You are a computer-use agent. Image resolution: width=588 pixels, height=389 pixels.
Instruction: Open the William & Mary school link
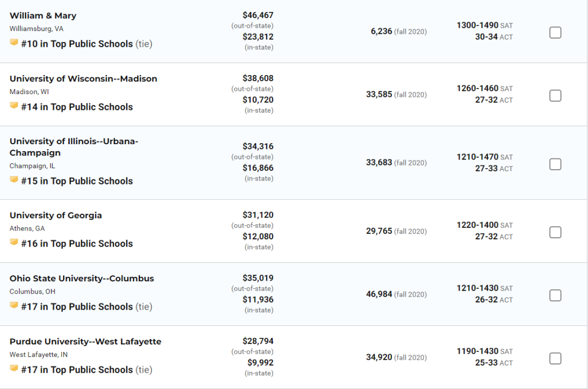[43, 16]
